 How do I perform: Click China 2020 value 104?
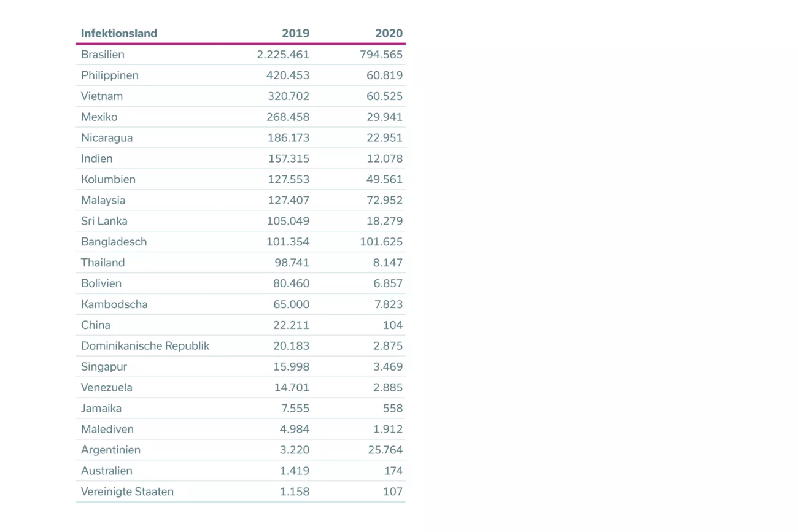pos(393,325)
